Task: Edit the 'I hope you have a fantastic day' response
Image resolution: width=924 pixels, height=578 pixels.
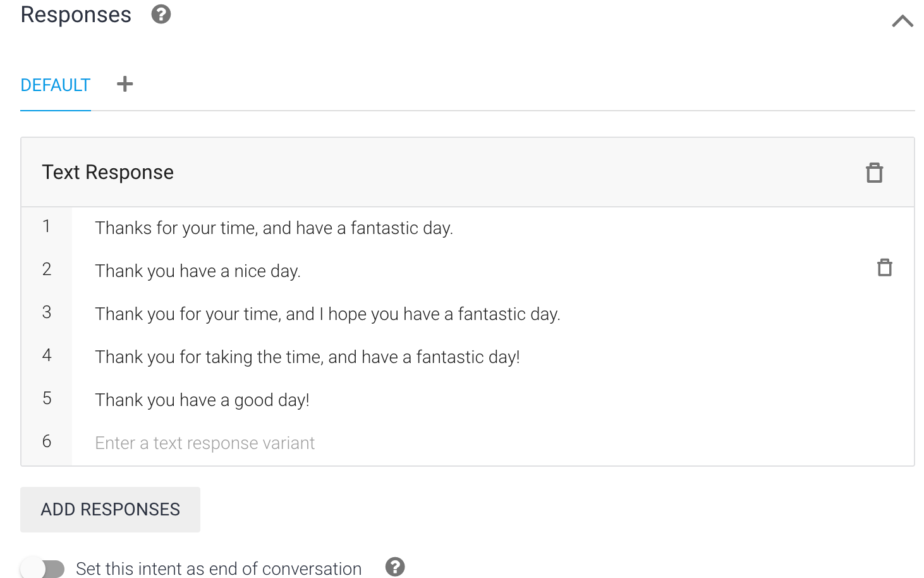Action: click(x=327, y=314)
